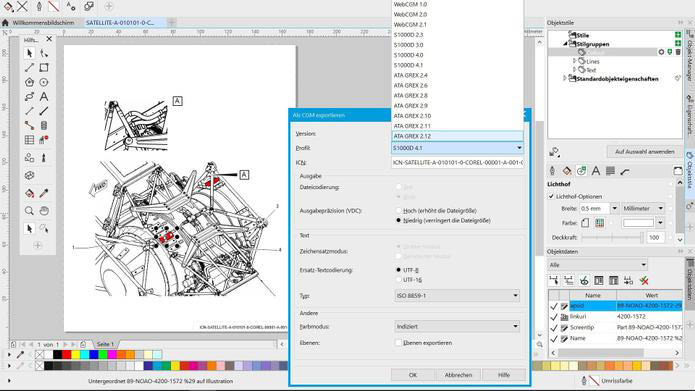Select the Table tool in the toolbox
Image resolution: width=695 pixels, height=391 pixels.
click(x=29, y=140)
